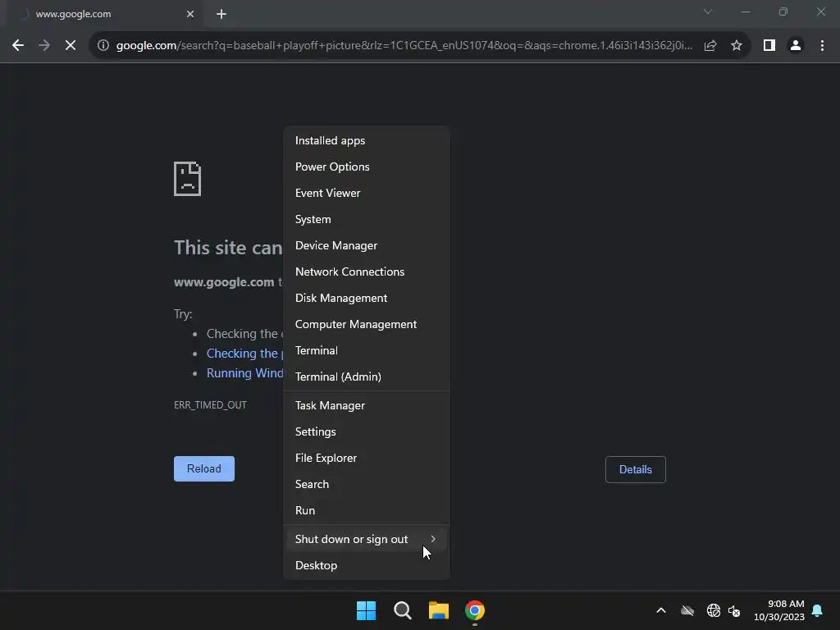Launch Terminal from the menu

click(367, 350)
